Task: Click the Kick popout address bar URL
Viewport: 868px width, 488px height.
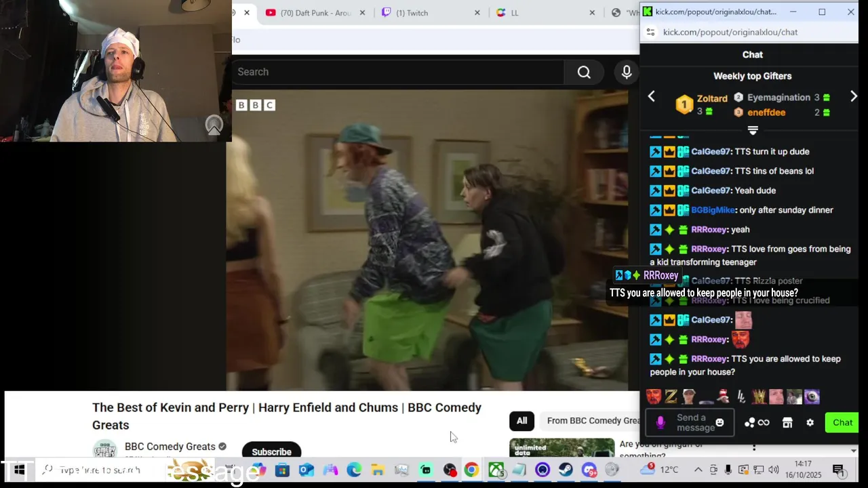Action: [x=730, y=32]
